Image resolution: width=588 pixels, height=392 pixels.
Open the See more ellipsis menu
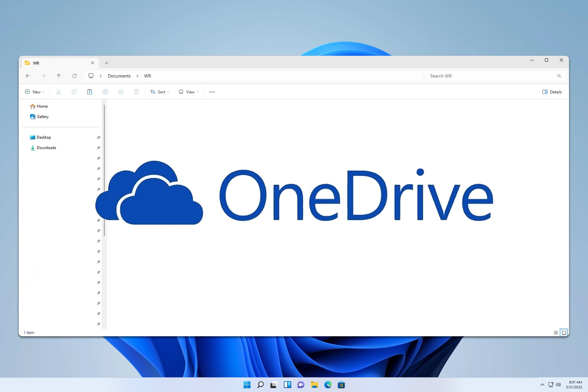tap(212, 92)
